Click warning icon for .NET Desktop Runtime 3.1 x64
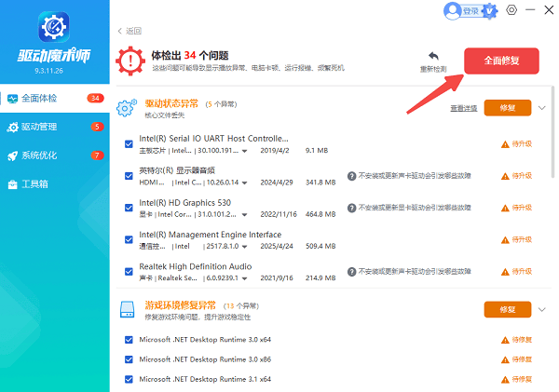Screen dimensions: 559x392 (505, 380)
